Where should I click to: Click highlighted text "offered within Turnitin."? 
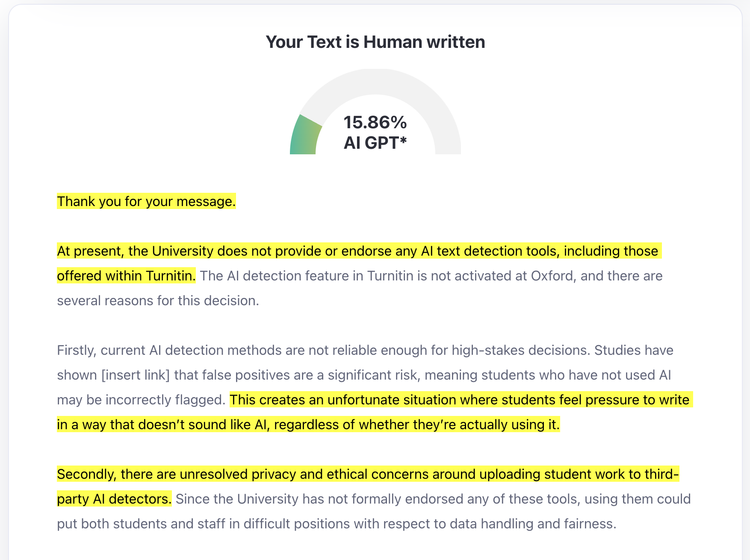click(x=126, y=276)
